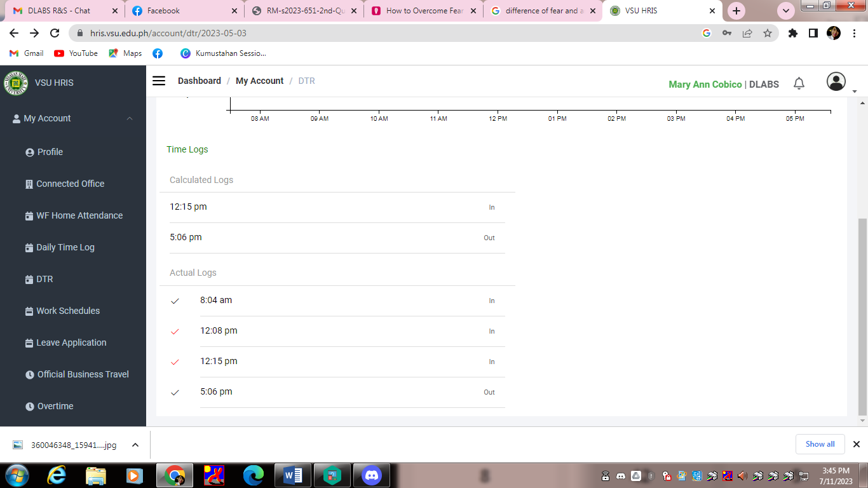Image resolution: width=868 pixels, height=488 pixels.
Task: Open the user avatar menu
Action: (836, 82)
